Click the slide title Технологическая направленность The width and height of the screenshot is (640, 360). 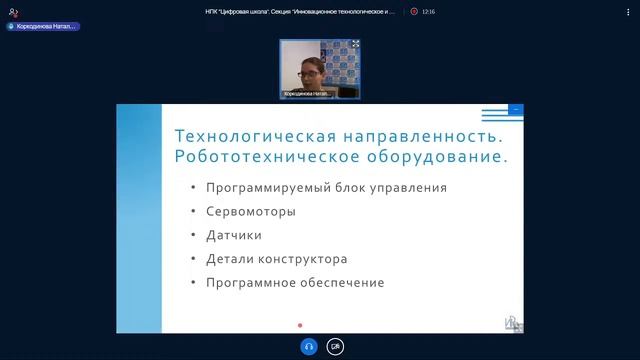[x=339, y=136]
